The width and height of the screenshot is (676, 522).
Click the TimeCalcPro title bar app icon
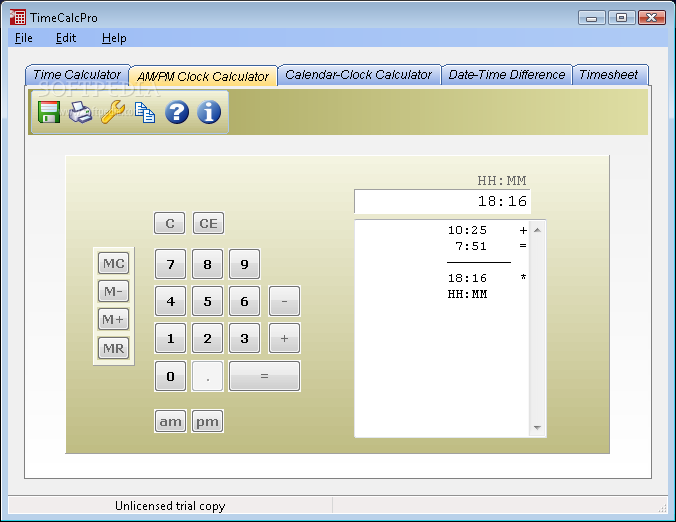pyautogui.click(x=18, y=17)
